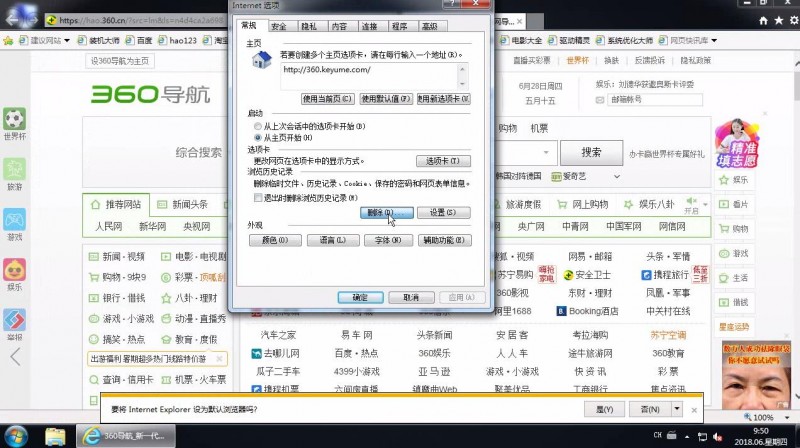The image size is (800, 448).
Task: Open the 颜色 appearance button
Action: (275, 240)
